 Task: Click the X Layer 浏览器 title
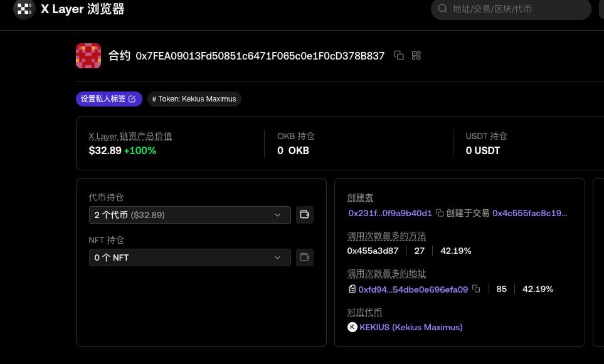(x=83, y=9)
